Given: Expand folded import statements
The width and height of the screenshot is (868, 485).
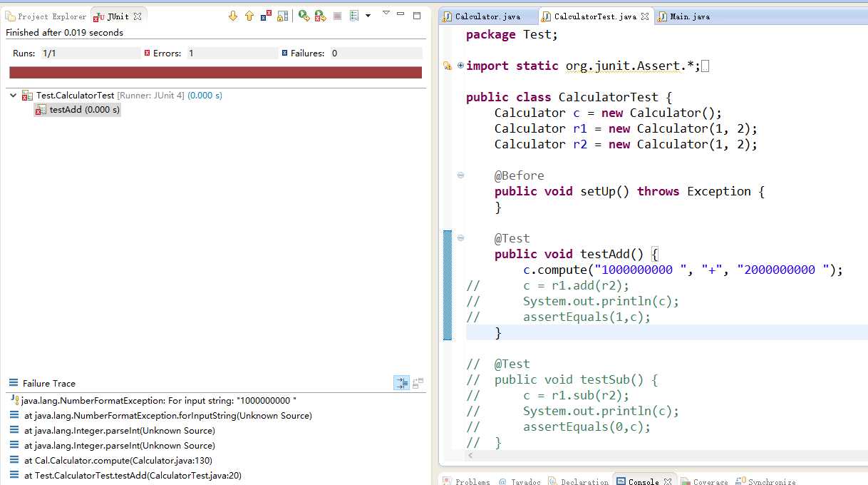Looking at the screenshot, I should [460, 66].
